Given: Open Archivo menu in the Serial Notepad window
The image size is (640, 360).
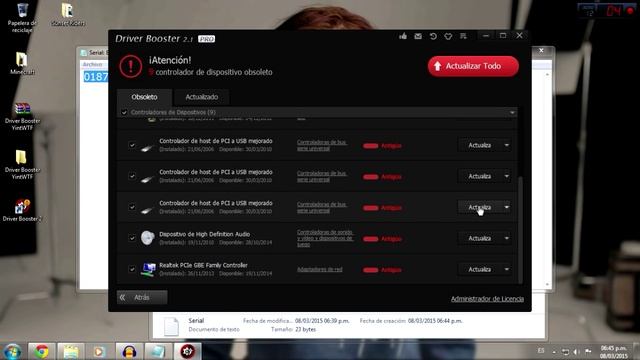Looking at the screenshot, I should coord(93,64).
